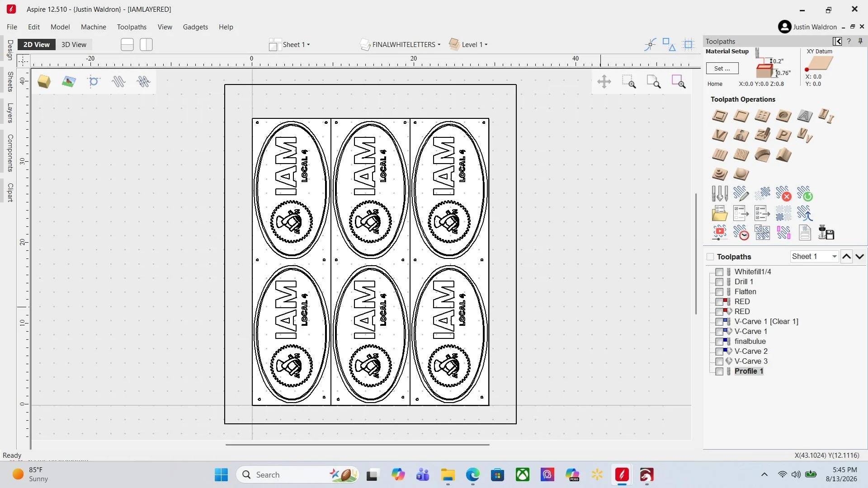Click the material block icon in the view
The image size is (868, 488).
pyautogui.click(x=44, y=82)
